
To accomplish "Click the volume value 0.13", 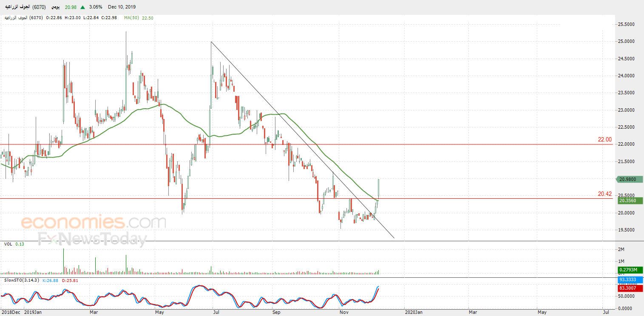I will point(20,244).
